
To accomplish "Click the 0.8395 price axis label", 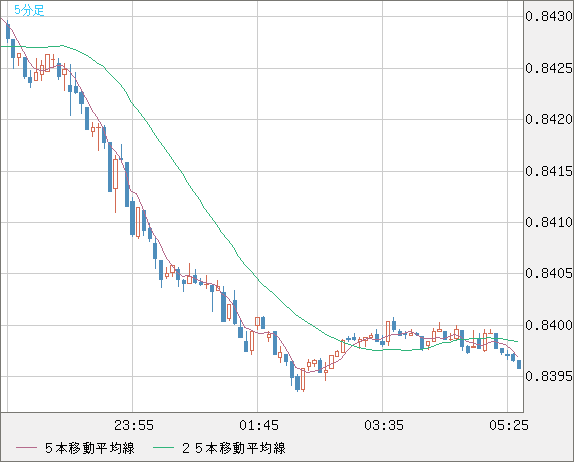I will (x=549, y=376).
